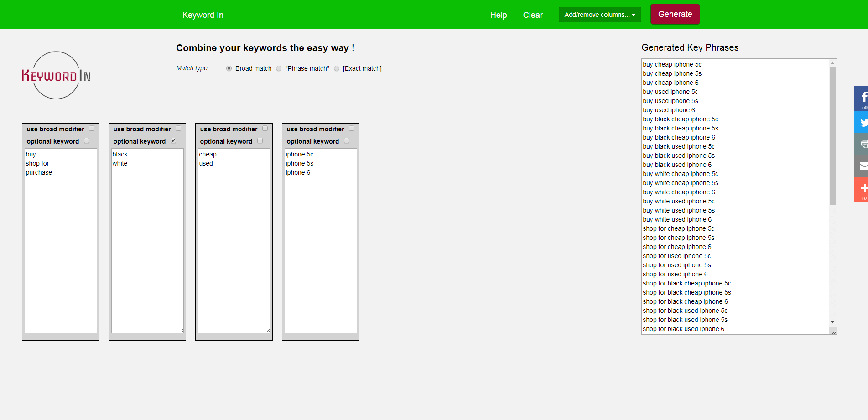This screenshot has height=420, width=868.
Task: Share on Twitter via side button
Action: coord(861,122)
